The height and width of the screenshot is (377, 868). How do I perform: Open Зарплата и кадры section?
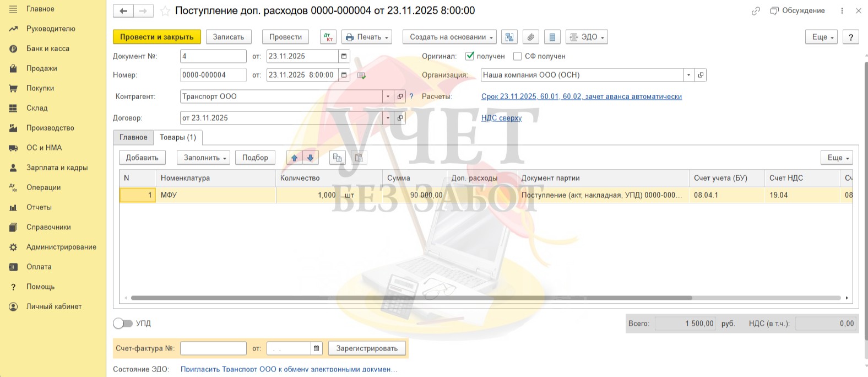(x=57, y=168)
